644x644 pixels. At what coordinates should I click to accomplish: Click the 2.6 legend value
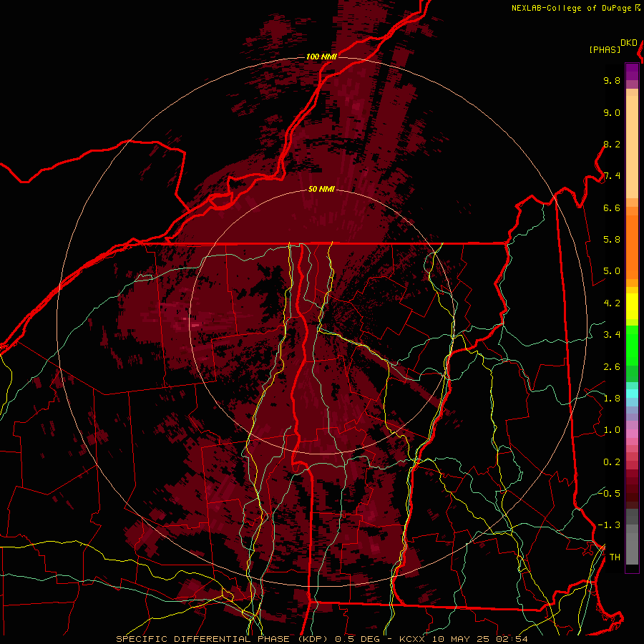click(612, 366)
